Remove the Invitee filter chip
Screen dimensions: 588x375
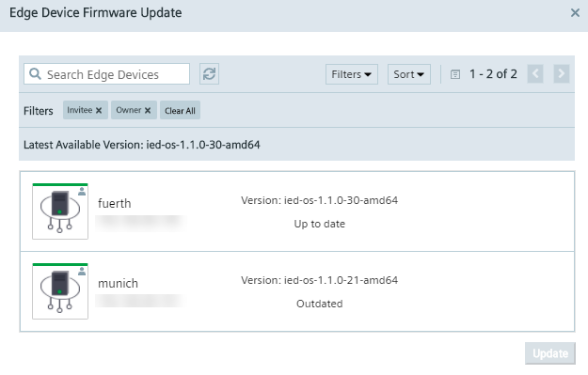pyautogui.click(x=99, y=111)
